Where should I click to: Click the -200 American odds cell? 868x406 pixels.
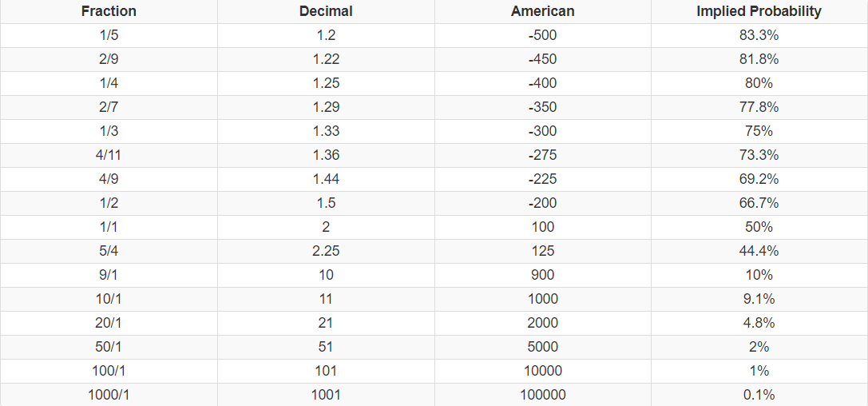(542, 203)
